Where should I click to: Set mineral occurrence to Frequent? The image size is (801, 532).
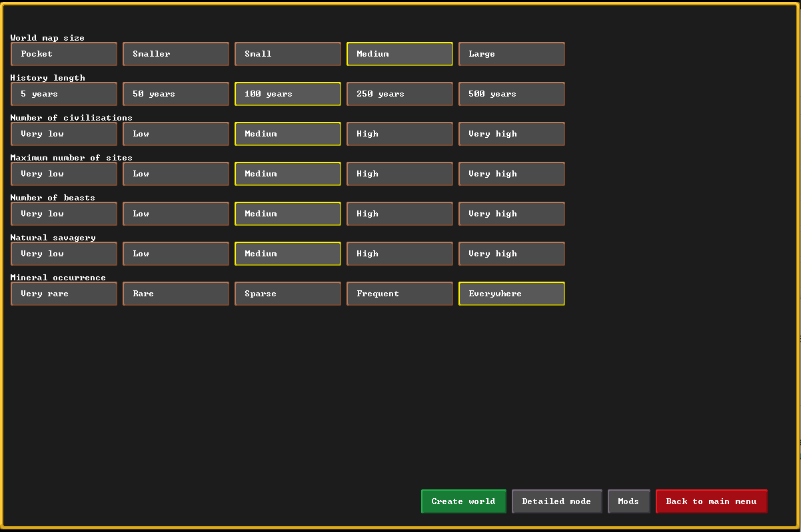[x=399, y=294]
